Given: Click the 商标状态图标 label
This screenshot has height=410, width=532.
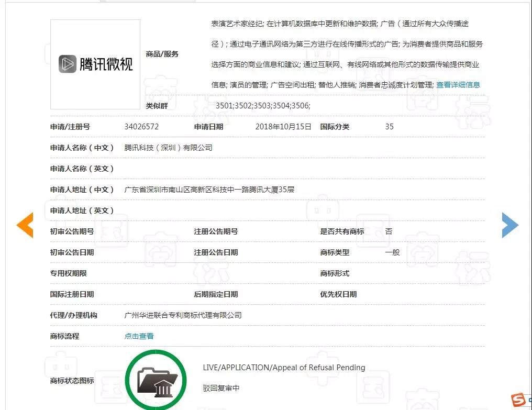Looking at the screenshot, I should pyautogui.click(x=72, y=381).
